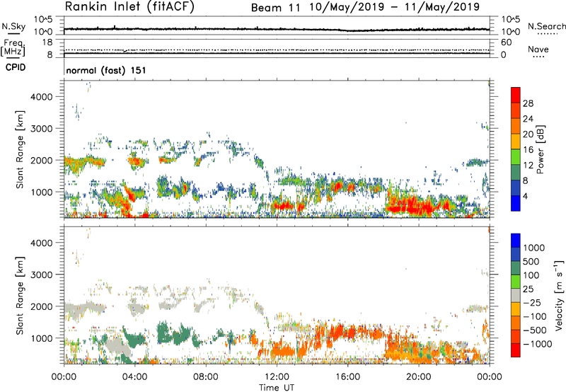Select the '4' value on the power colorbar
The width and height of the screenshot is (566, 392).
pyautogui.click(x=525, y=197)
